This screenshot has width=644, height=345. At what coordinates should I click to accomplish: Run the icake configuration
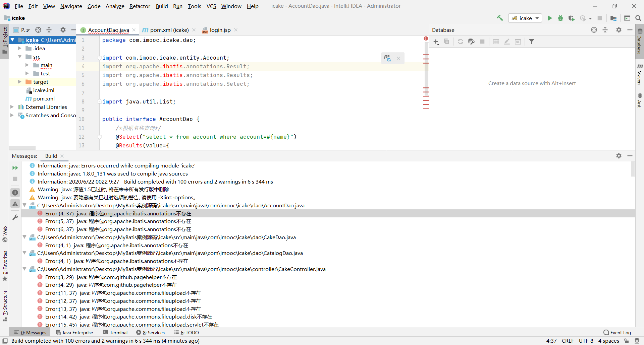pyautogui.click(x=550, y=18)
